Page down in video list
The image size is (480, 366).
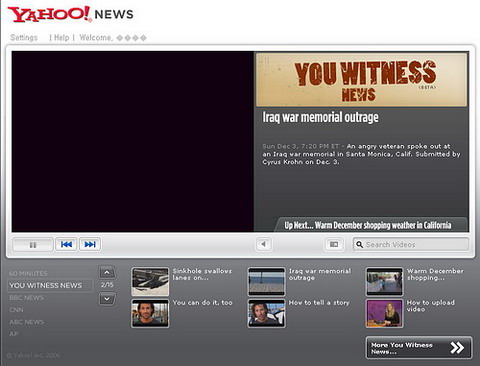coord(107,299)
